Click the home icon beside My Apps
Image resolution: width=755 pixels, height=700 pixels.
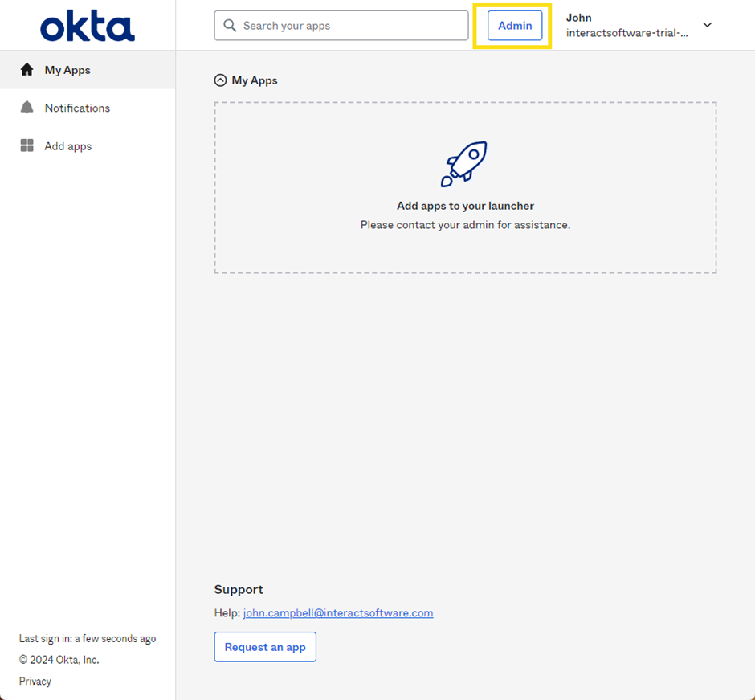pyautogui.click(x=27, y=70)
